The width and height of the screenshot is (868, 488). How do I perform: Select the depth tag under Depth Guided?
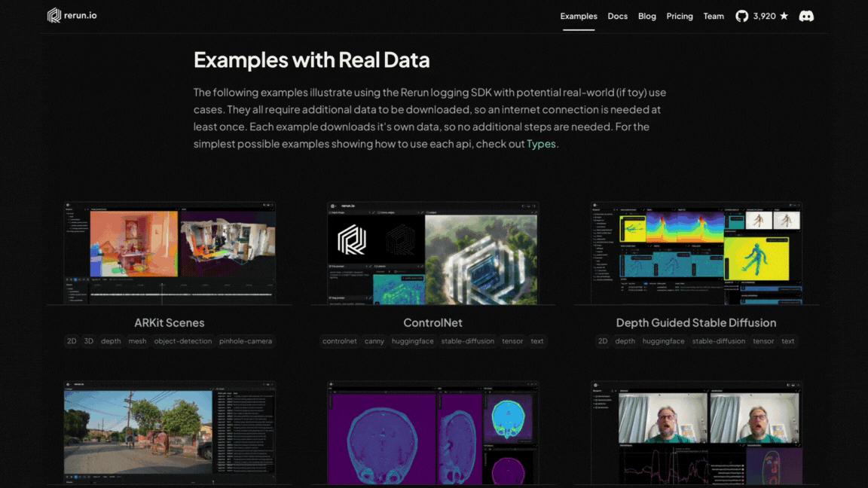625,341
